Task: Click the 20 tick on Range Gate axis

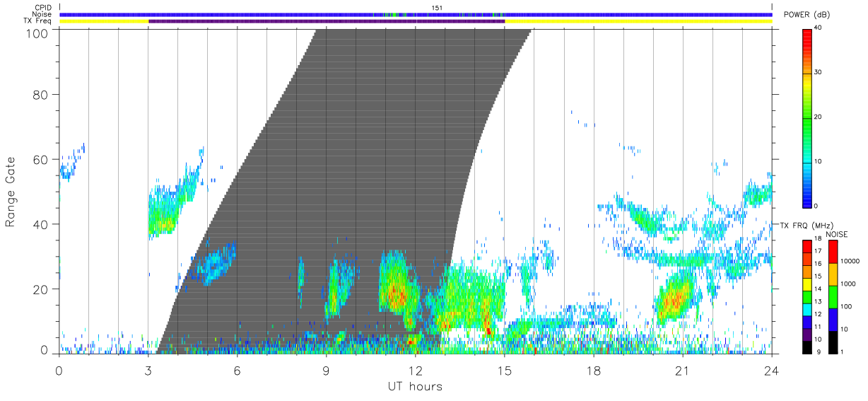Action: (x=41, y=289)
